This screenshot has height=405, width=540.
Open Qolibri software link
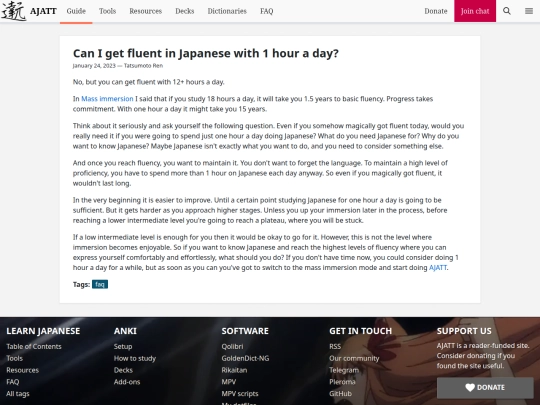pos(232,346)
